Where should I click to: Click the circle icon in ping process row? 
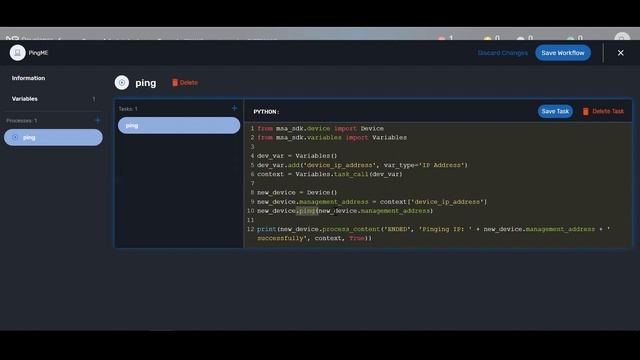(x=15, y=138)
